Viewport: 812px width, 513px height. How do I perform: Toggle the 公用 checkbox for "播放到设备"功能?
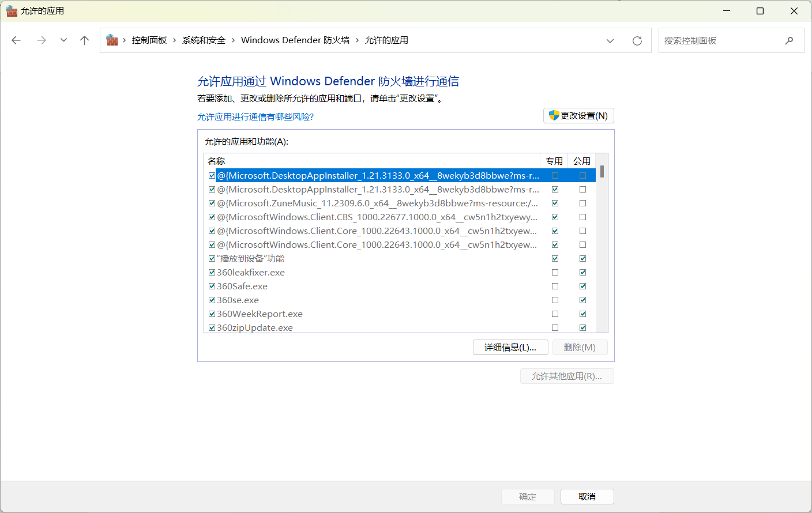click(582, 258)
